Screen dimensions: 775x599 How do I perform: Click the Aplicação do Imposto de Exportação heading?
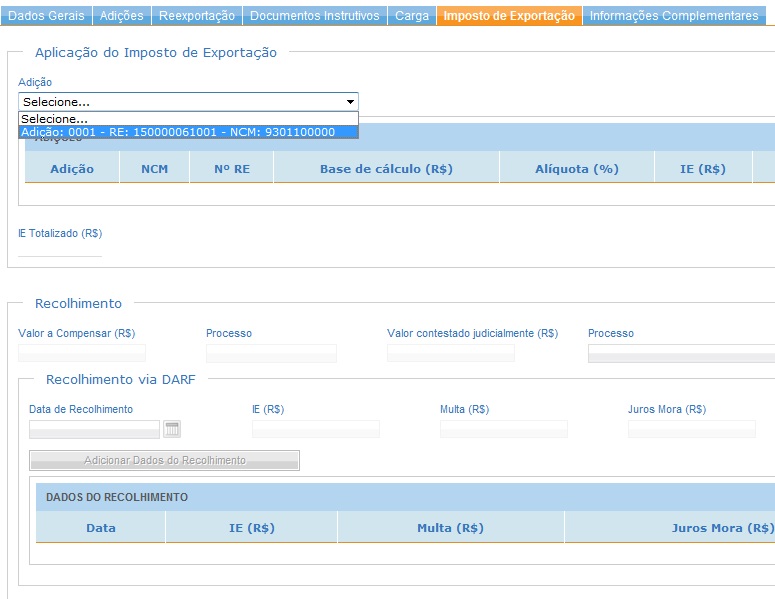[156, 53]
